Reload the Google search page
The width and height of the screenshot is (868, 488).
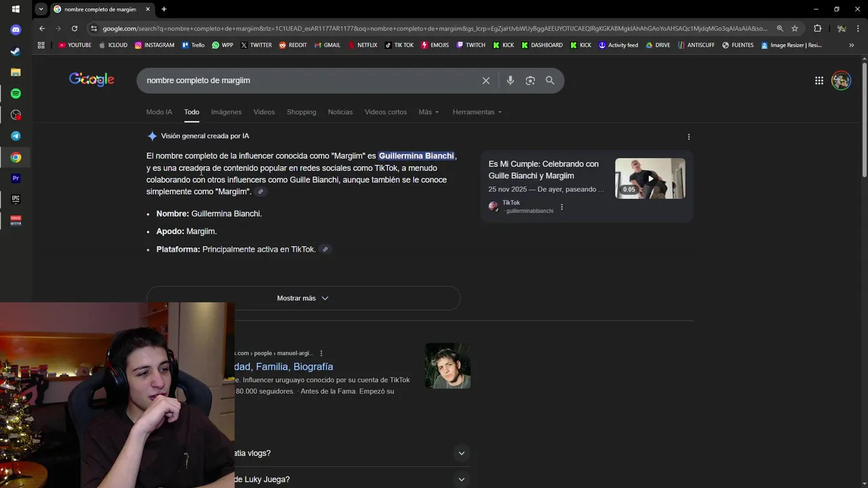[75, 28]
